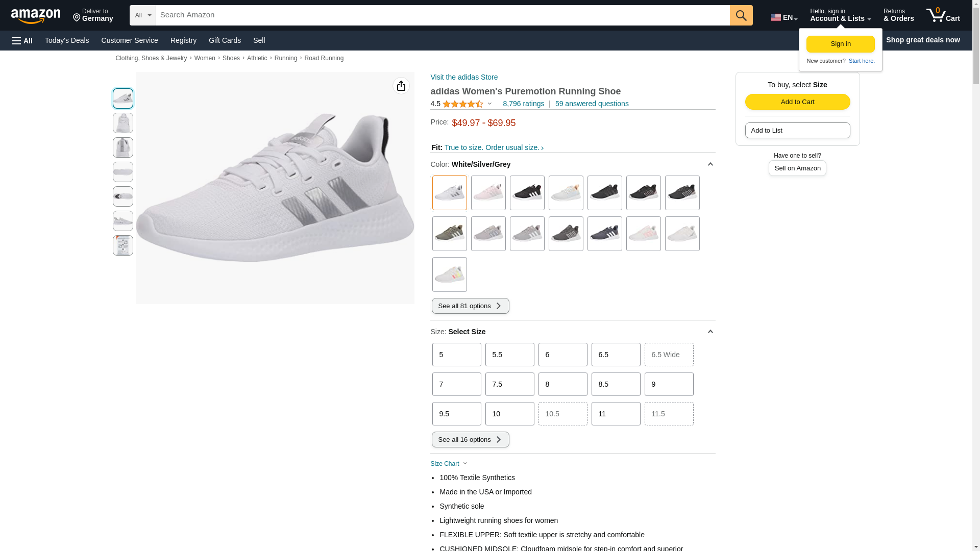
Task: Select the pink shoe color swatch
Action: pos(488,193)
